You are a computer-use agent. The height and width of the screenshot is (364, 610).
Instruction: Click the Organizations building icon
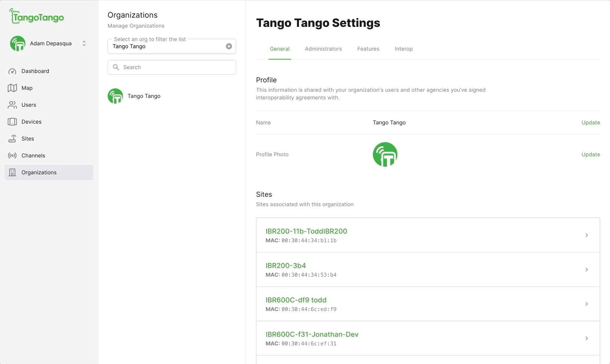[12, 172]
